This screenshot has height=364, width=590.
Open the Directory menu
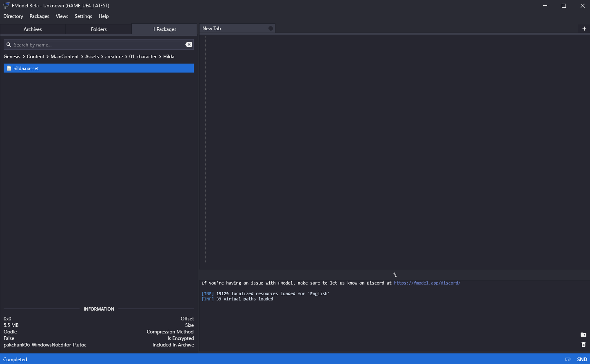pyautogui.click(x=13, y=16)
